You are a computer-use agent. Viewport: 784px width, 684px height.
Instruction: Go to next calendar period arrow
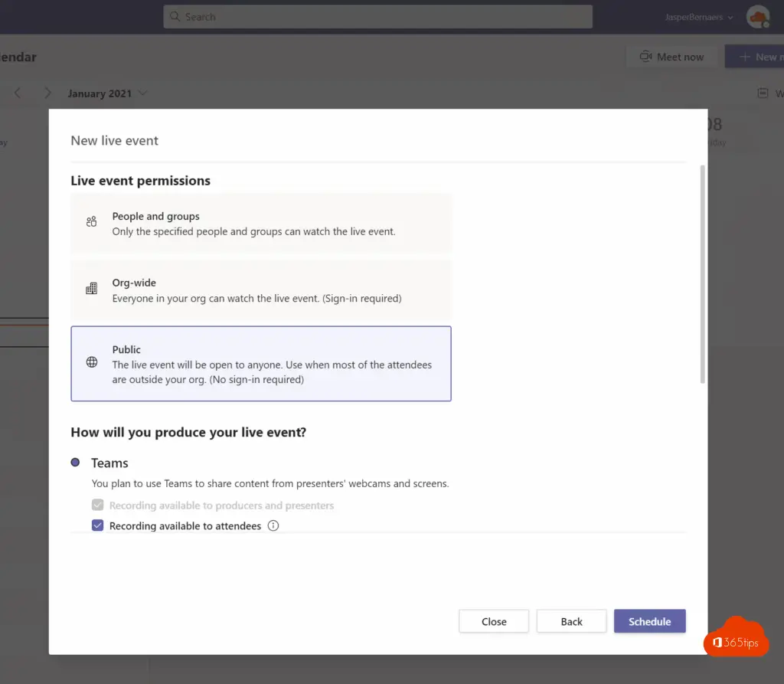click(x=47, y=93)
